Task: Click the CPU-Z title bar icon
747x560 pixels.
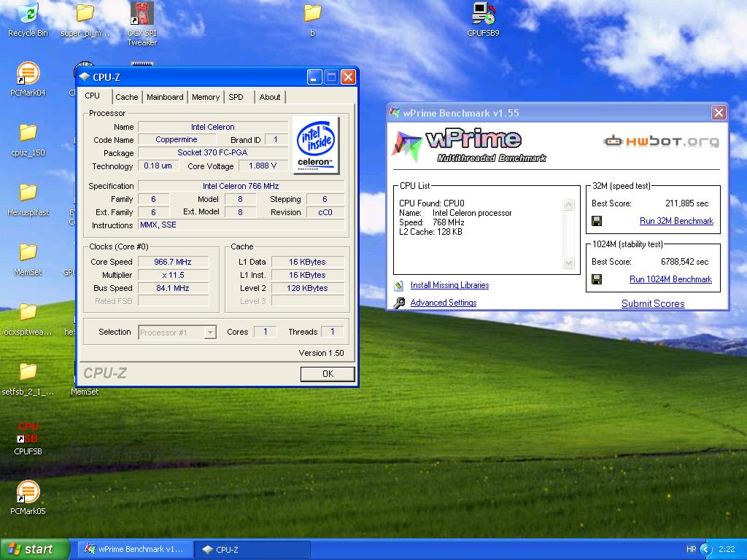Action: tap(85, 77)
